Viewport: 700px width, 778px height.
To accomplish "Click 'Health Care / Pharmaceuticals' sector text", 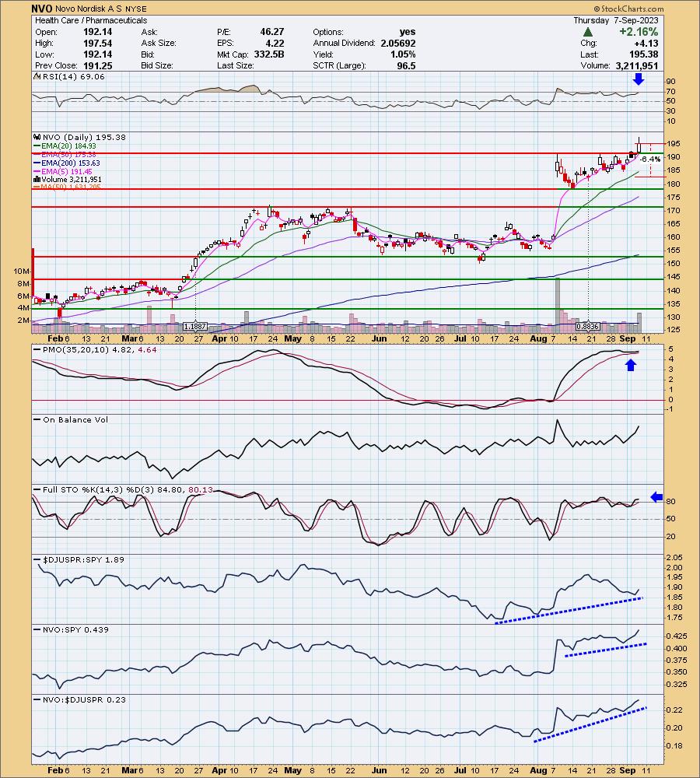I will pyautogui.click(x=91, y=20).
